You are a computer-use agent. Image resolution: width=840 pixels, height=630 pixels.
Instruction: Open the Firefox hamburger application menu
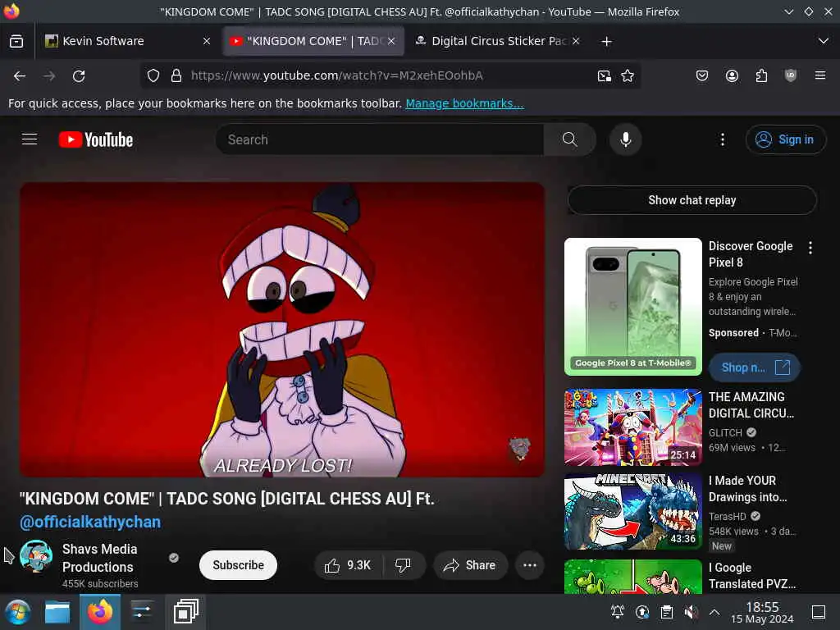[x=820, y=75]
